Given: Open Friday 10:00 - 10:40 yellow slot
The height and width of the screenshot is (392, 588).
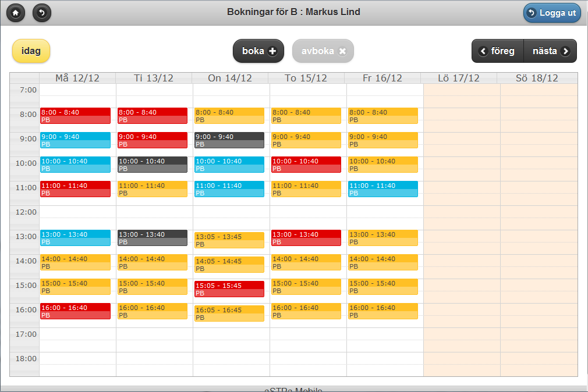Looking at the screenshot, I should [383, 165].
